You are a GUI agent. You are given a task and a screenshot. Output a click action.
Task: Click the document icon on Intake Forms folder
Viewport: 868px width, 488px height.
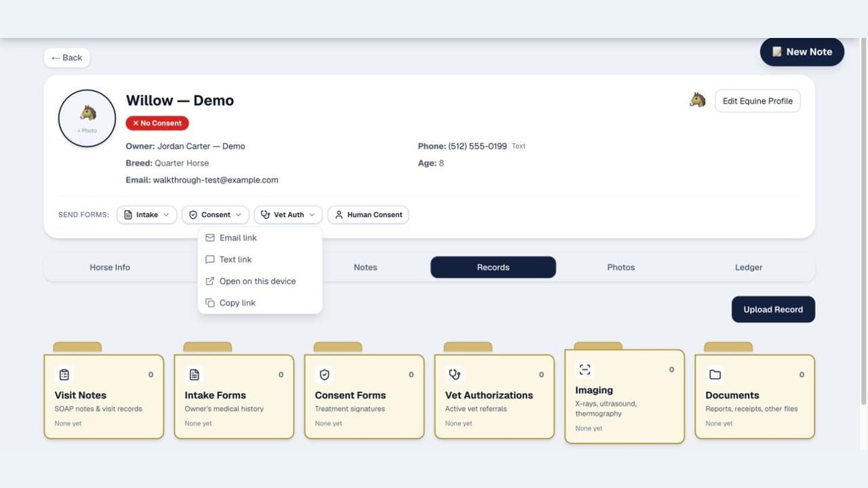[195, 374]
